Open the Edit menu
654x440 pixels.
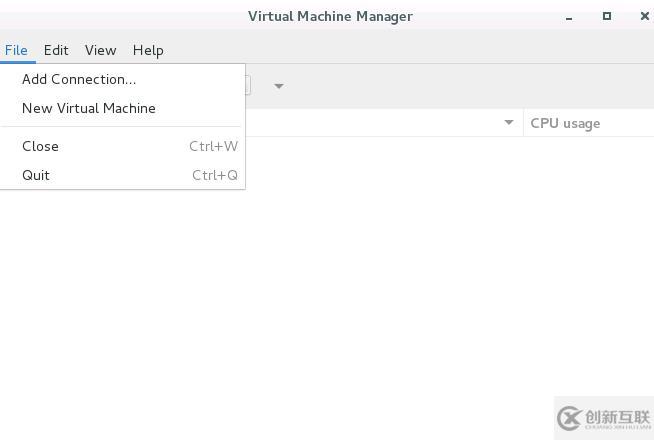click(56, 50)
